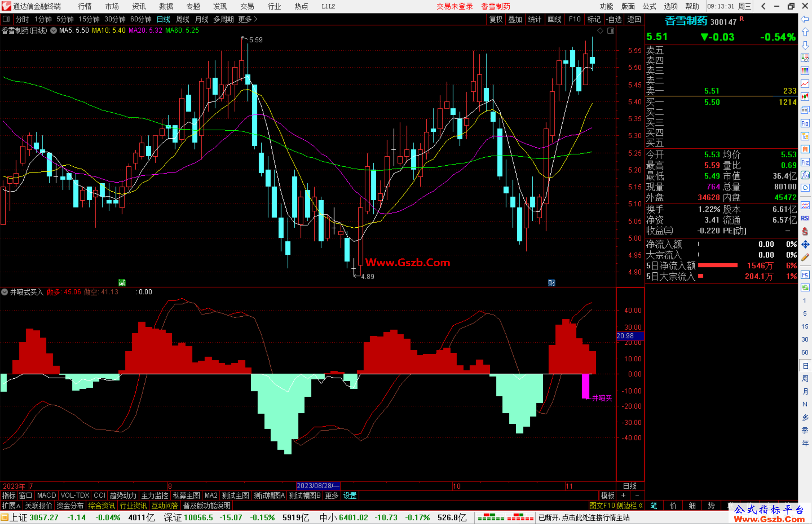The height and width of the screenshot is (524, 812).
Task: Select the VOL-TDX indicator tab
Action: (75, 495)
